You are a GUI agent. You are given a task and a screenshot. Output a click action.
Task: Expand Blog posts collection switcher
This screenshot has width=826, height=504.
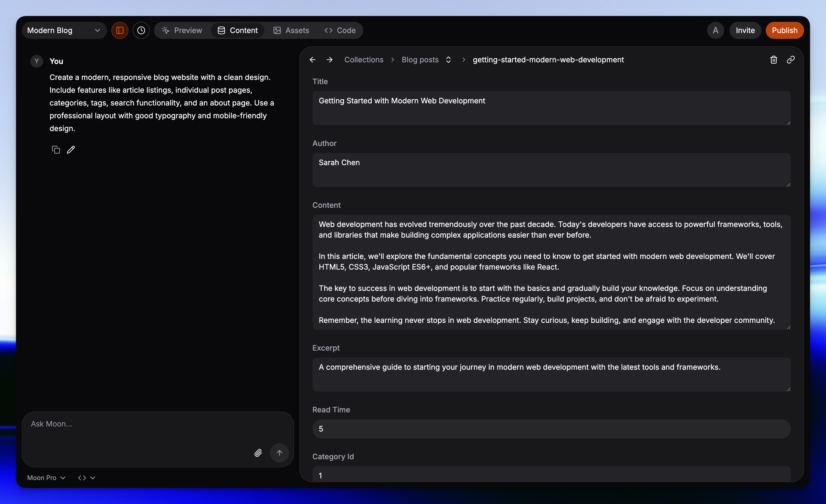tap(448, 60)
